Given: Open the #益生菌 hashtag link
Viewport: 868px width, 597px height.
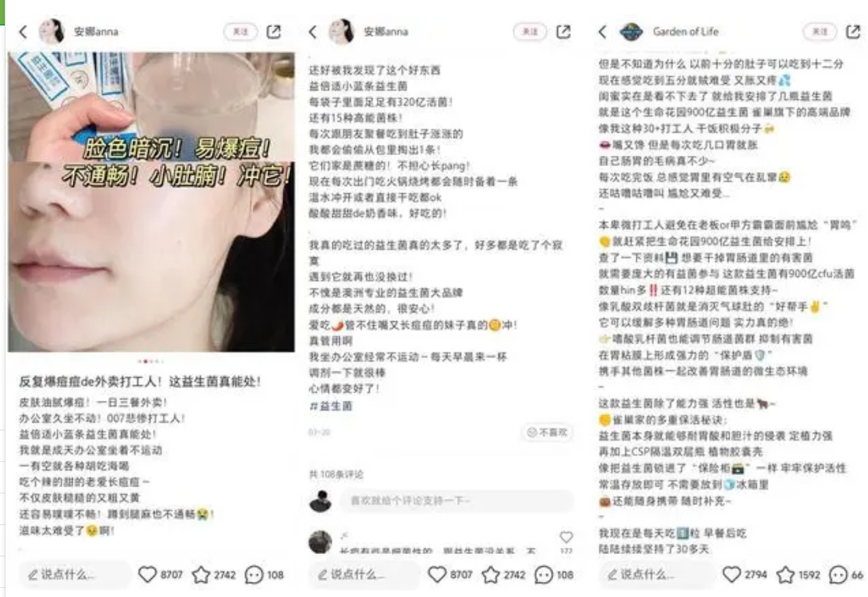Looking at the screenshot, I should (331, 405).
